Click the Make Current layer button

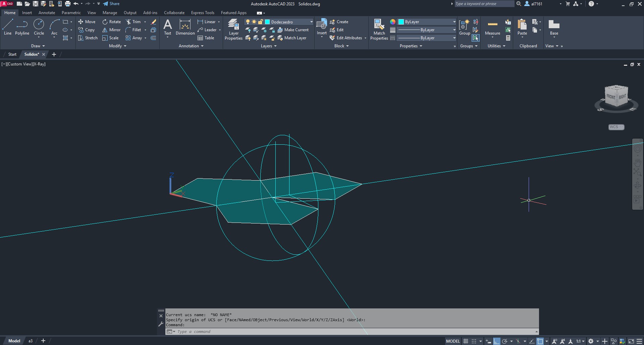coord(293,30)
